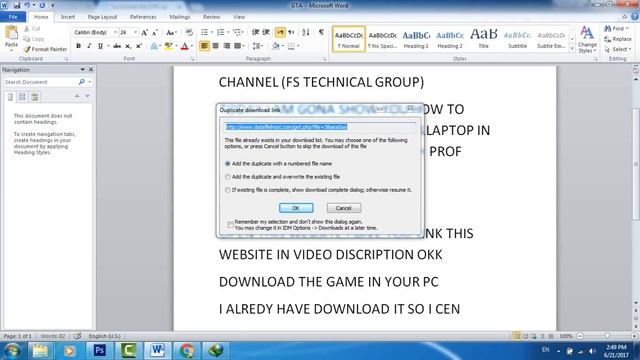Browse pages in Navigation pane
The height and width of the screenshot is (360, 640).
(22, 97)
